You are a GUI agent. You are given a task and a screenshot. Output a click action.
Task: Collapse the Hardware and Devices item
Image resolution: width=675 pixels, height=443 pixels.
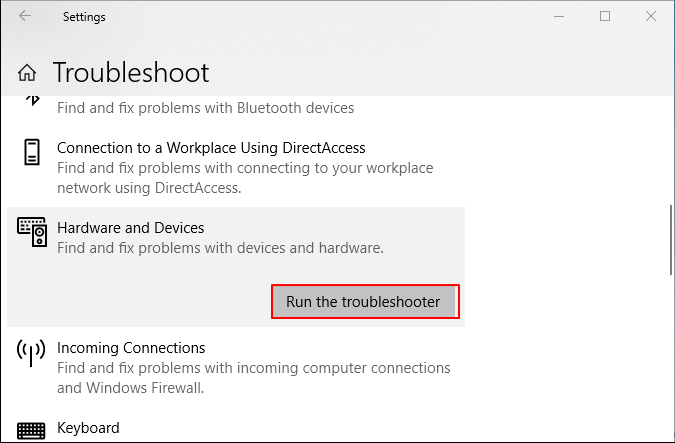(130, 228)
